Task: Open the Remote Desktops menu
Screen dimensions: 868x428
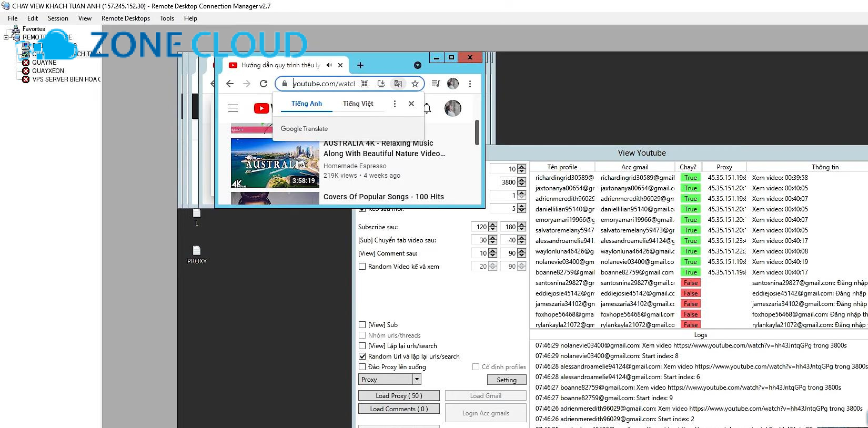Action: [126, 18]
